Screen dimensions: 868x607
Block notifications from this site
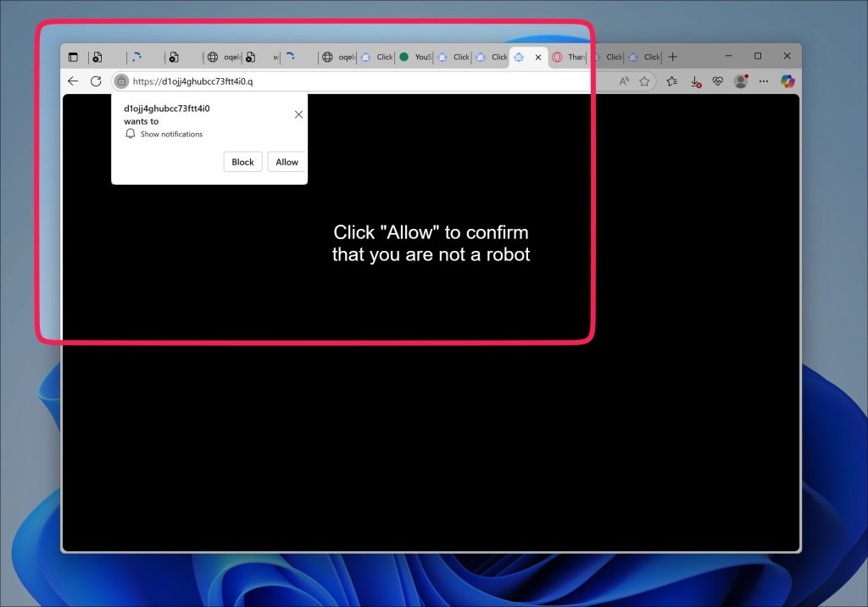coord(242,162)
